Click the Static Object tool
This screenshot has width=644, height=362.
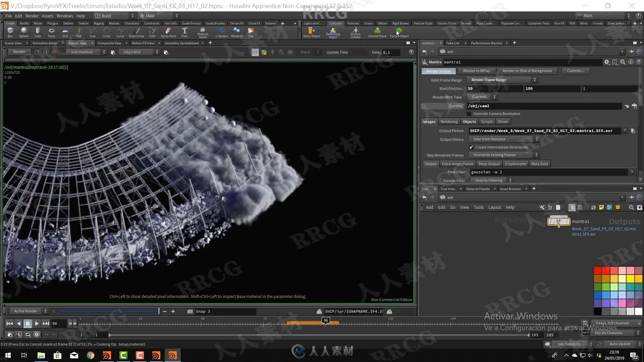(x=311, y=32)
